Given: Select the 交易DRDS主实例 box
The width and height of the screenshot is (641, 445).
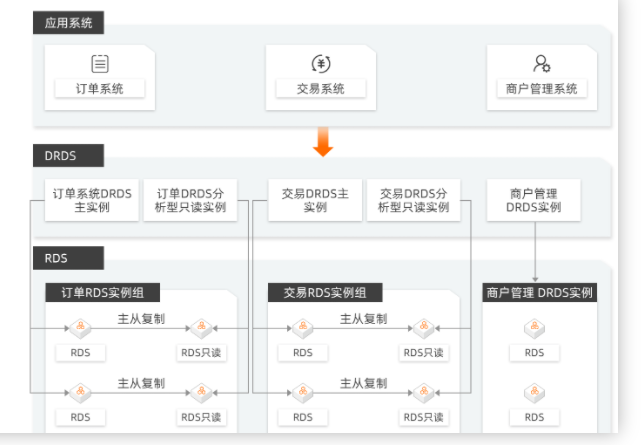Looking at the screenshot, I should (x=315, y=200).
